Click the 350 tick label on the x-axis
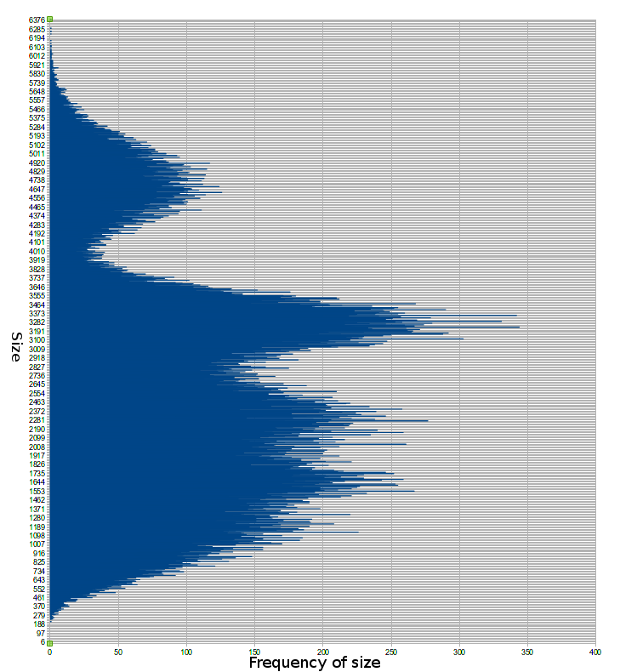The width and height of the screenshot is (620, 672). pyautogui.click(x=527, y=652)
